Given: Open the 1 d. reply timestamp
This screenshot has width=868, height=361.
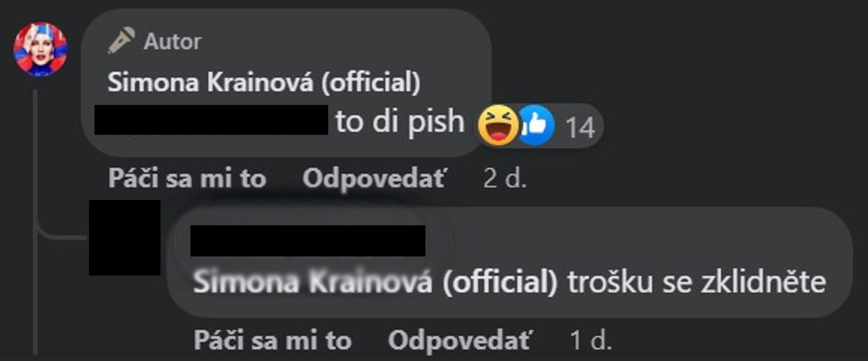Looking at the screenshot, I should (591, 340).
